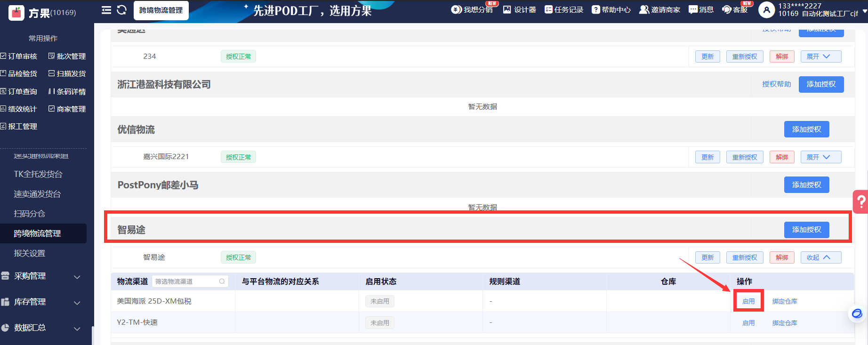868x345 pixels.
Task: Click the 授权正常 badge for 嘉兴国际2221
Action: tap(238, 157)
